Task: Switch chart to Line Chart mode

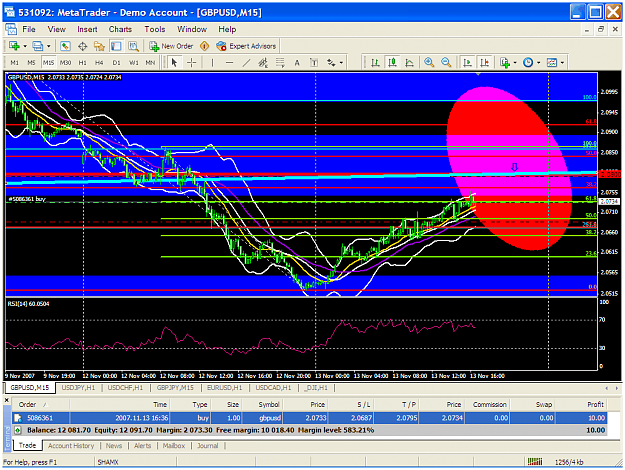Action: tap(409, 63)
